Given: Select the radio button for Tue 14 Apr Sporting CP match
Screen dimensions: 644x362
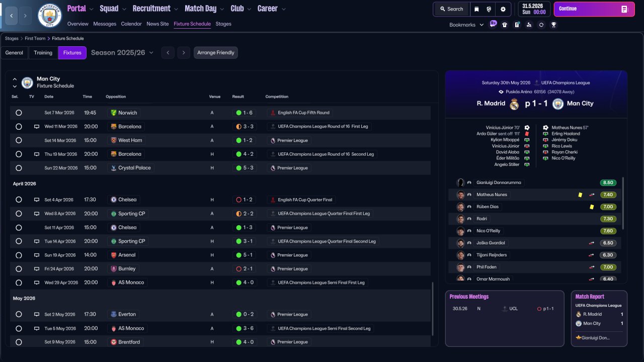Looking at the screenshot, I should point(19,241).
